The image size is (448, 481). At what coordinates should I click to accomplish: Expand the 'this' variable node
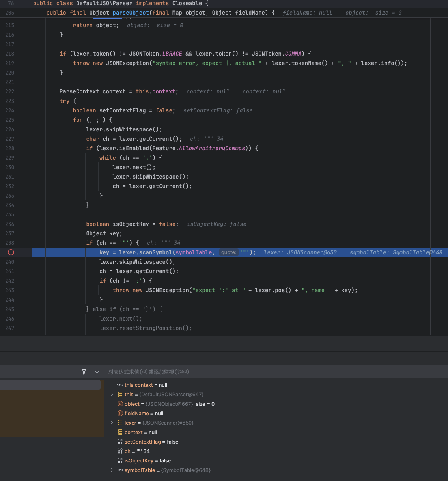coord(112,394)
